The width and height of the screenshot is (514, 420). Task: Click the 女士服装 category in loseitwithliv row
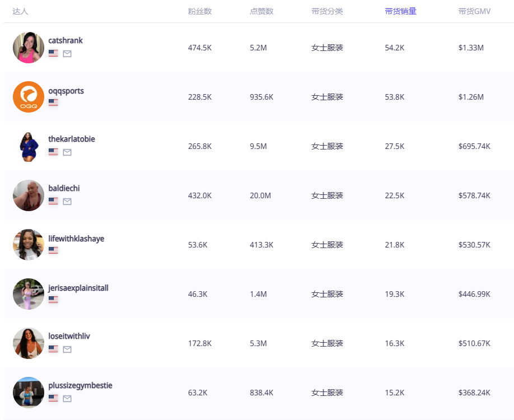[x=327, y=343]
